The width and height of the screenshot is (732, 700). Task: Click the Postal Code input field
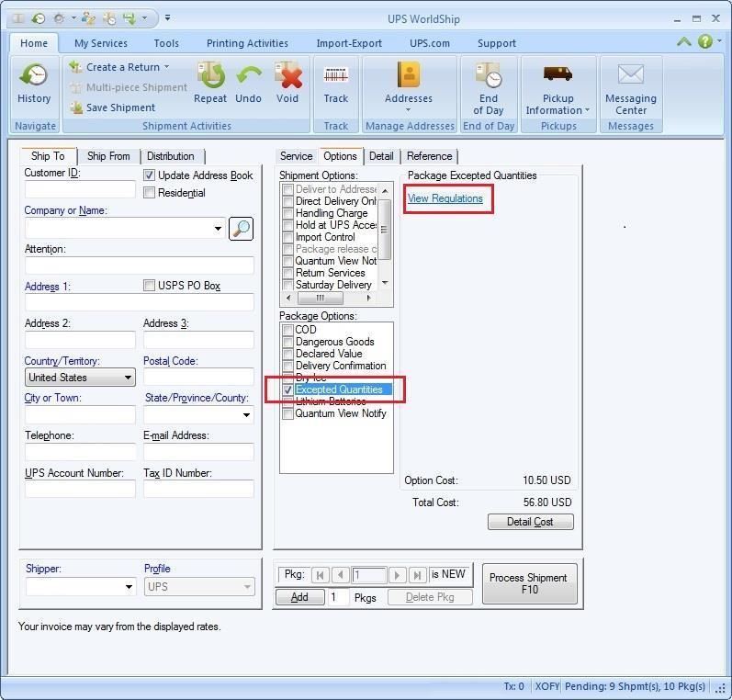199,377
